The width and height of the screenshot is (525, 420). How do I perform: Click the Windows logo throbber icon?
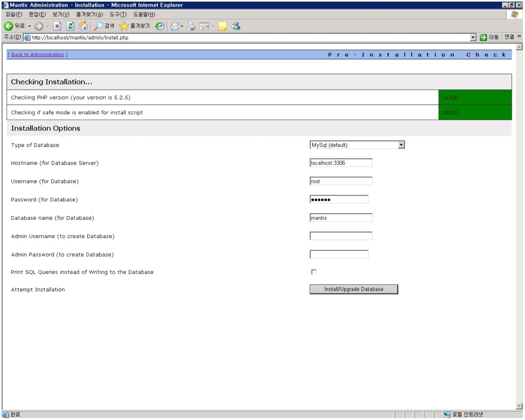click(515, 14)
